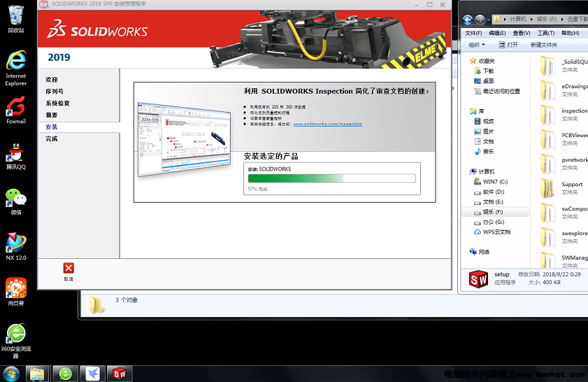Click the setup SW icon in details pane
The width and height of the screenshot is (588, 382).
[478, 279]
